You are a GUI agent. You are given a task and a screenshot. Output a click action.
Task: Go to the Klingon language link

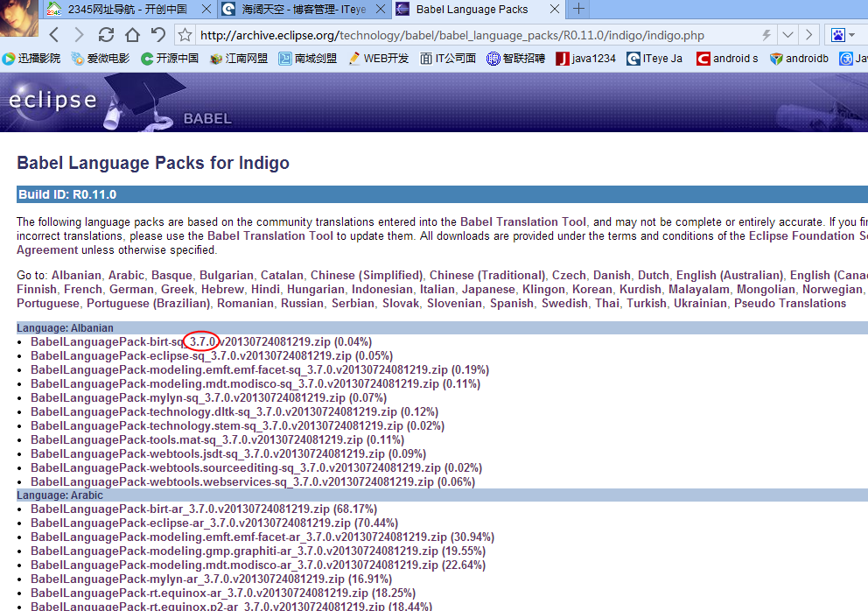pos(543,289)
